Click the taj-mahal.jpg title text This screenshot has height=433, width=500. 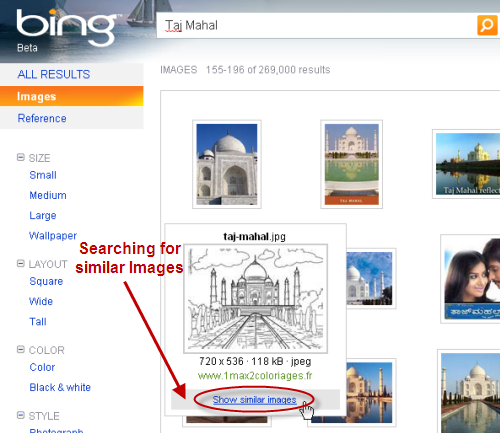tap(254, 236)
